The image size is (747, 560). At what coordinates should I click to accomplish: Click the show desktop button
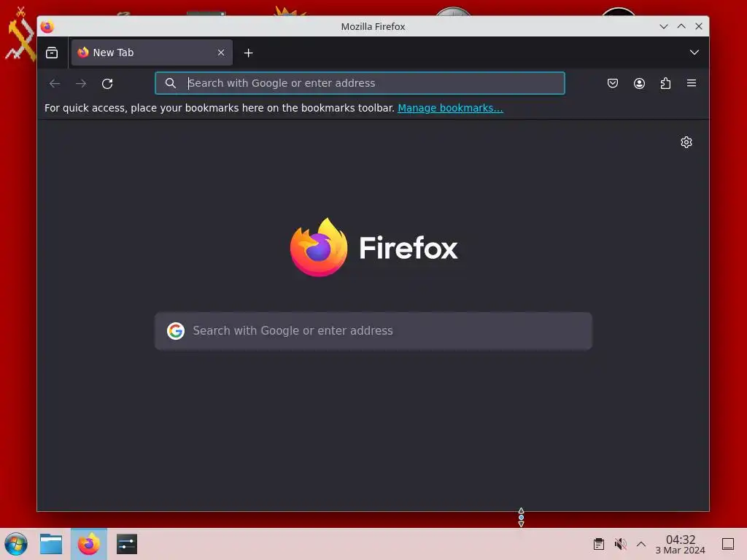(728, 544)
